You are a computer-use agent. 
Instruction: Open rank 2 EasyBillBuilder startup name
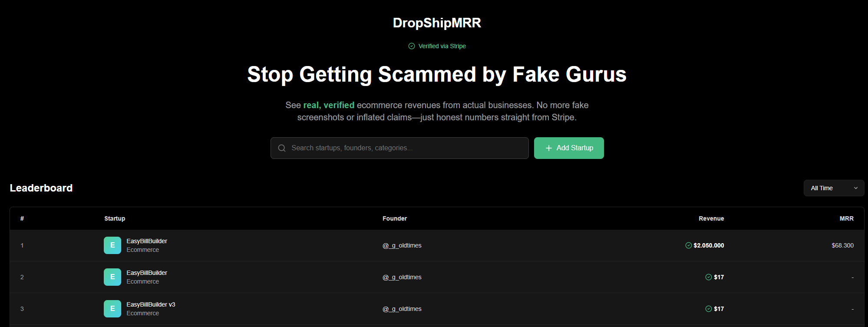coord(147,273)
